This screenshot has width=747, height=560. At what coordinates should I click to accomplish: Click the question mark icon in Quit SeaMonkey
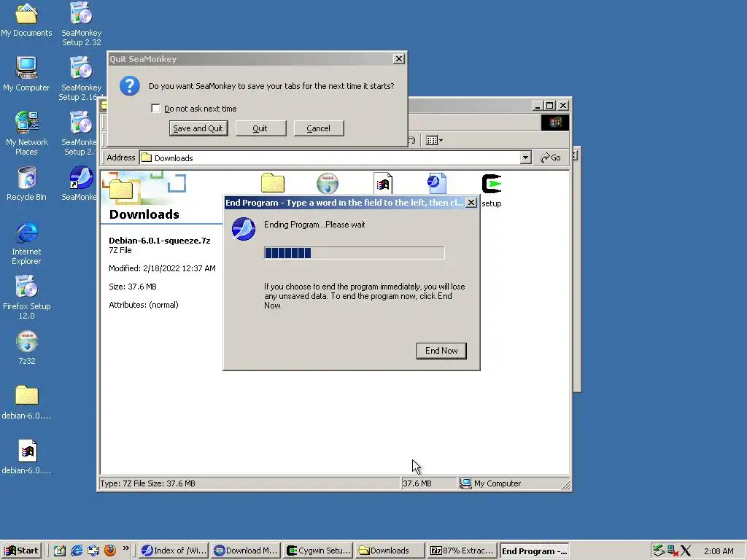click(x=130, y=86)
